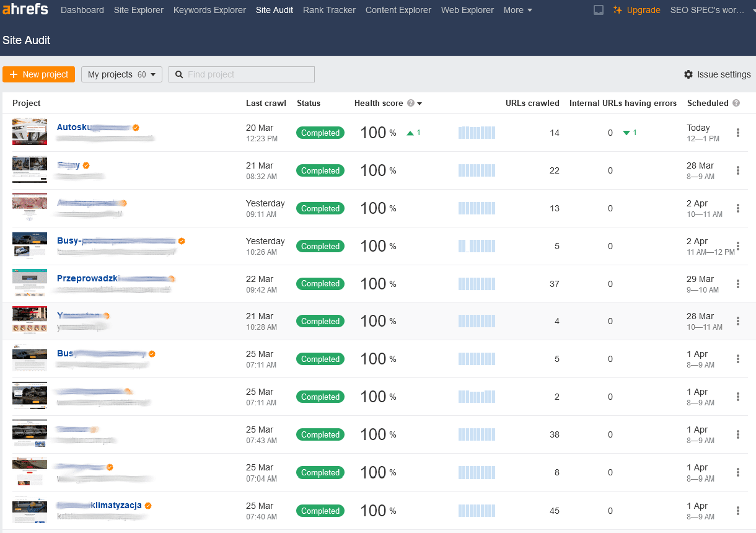Click the health history chart for Busy-p project

coord(477,246)
